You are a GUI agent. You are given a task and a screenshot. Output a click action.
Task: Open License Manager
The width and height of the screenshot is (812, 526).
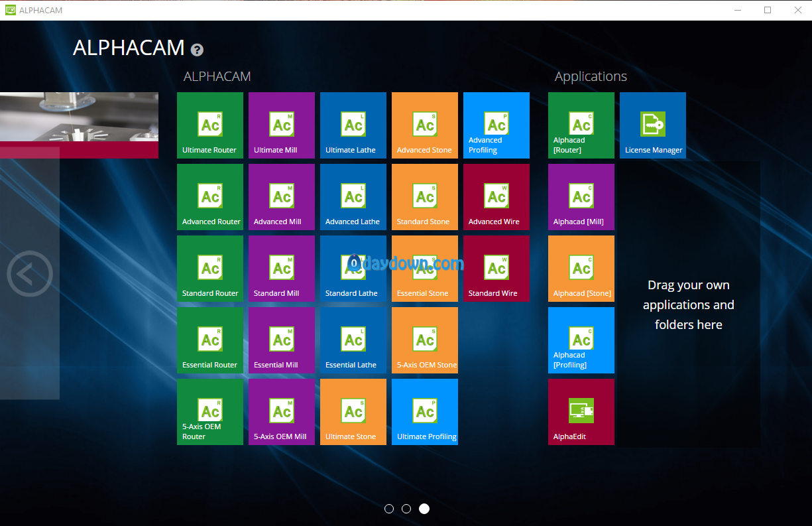coord(653,125)
